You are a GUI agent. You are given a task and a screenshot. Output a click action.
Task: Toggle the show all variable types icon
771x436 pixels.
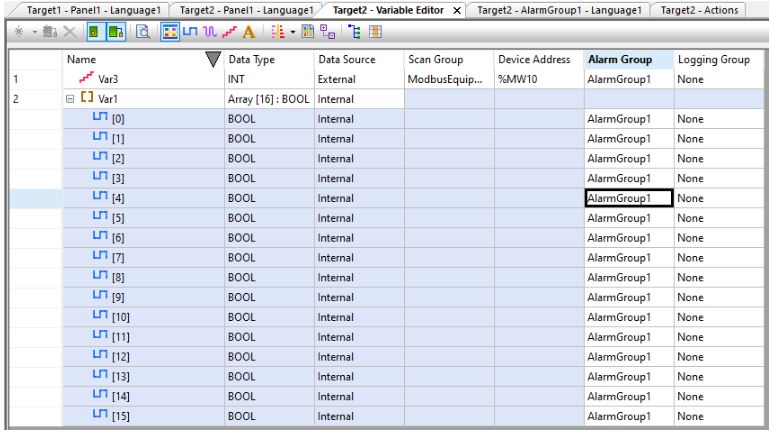(x=170, y=32)
